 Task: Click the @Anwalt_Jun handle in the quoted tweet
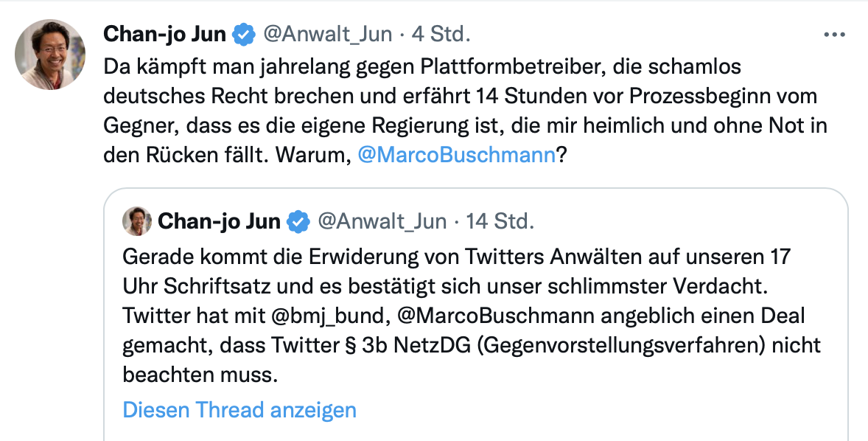click(x=382, y=221)
